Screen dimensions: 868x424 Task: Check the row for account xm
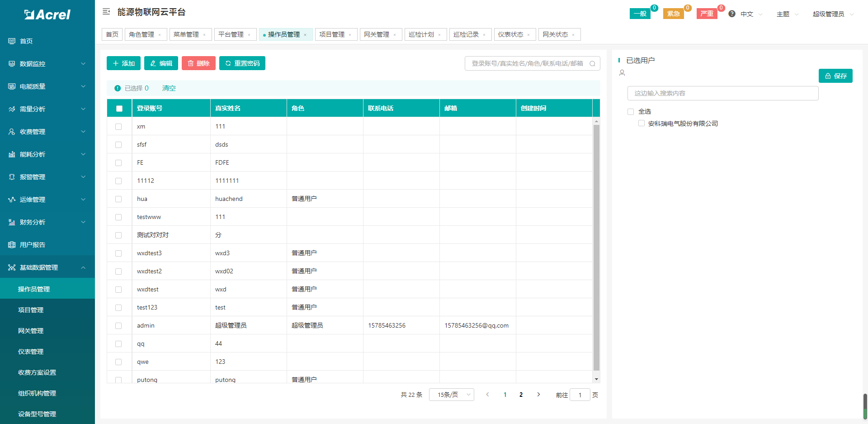[118, 127]
